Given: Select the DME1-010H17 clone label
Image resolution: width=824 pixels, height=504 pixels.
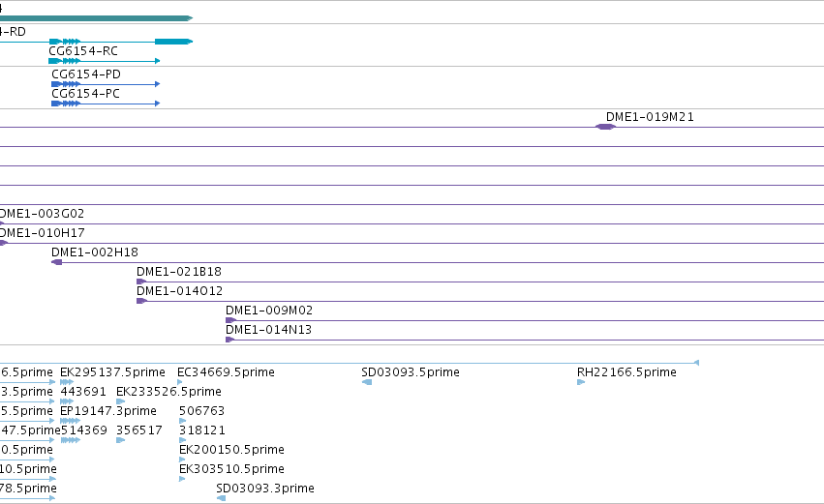Looking at the screenshot, I should (42, 232).
